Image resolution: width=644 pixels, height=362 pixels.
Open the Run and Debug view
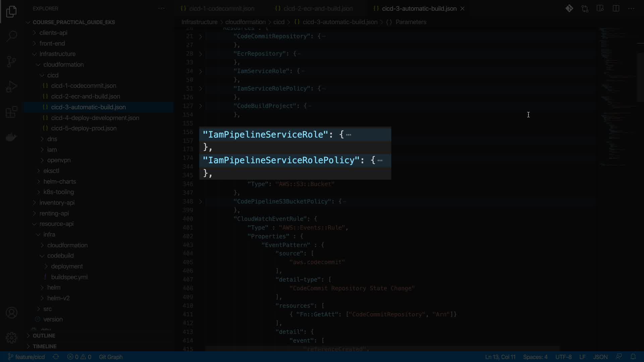pyautogui.click(x=11, y=87)
